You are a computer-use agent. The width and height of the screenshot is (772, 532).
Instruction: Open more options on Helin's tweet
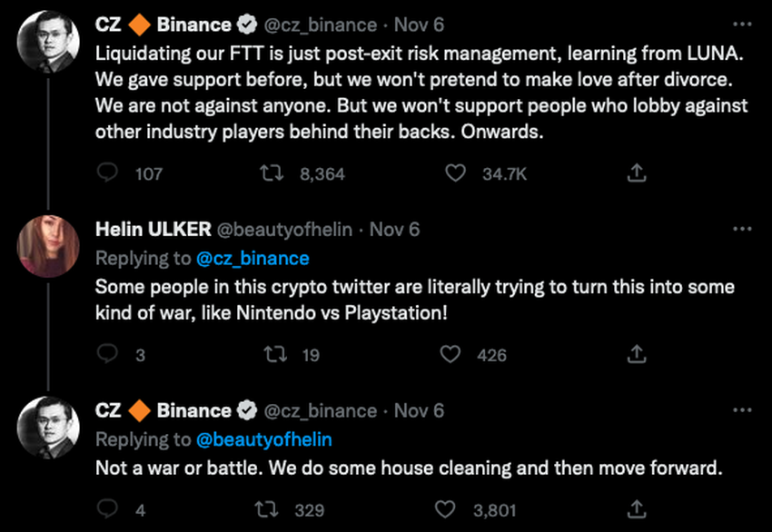tap(742, 230)
